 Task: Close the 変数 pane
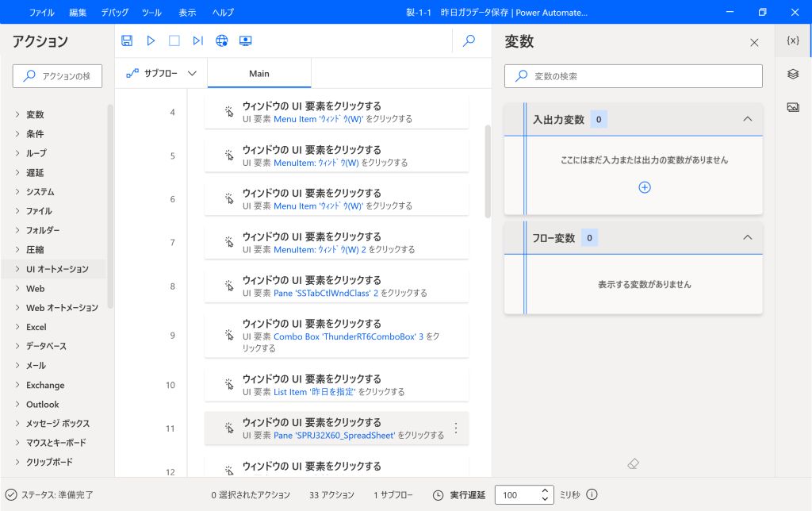pyautogui.click(x=755, y=43)
